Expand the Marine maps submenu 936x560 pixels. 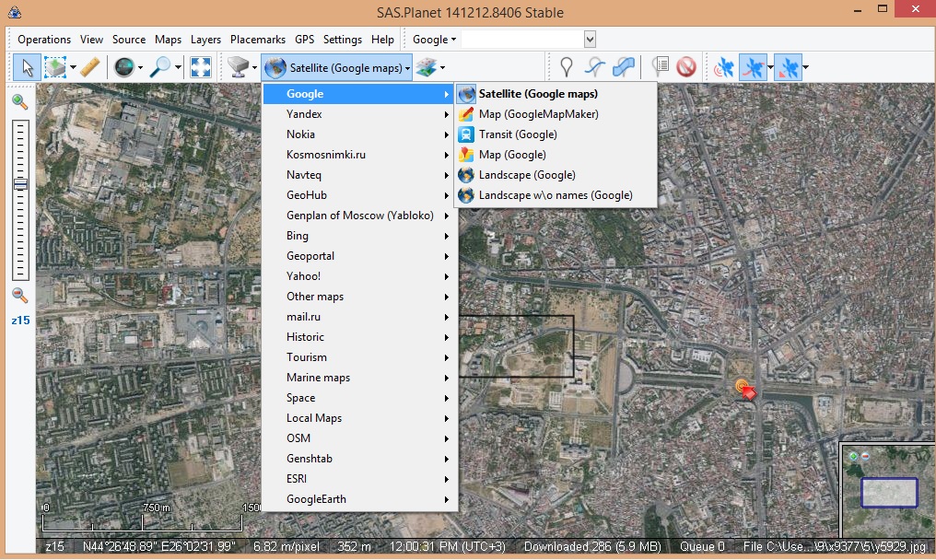click(x=360, y=378)
